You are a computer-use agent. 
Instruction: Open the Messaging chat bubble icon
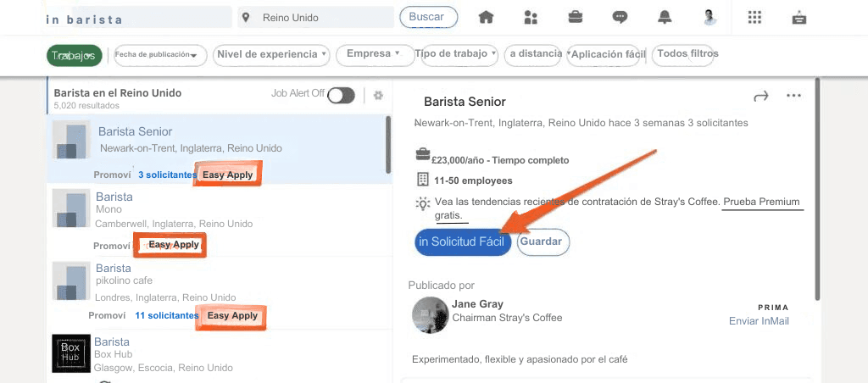(x=620, y=17)
